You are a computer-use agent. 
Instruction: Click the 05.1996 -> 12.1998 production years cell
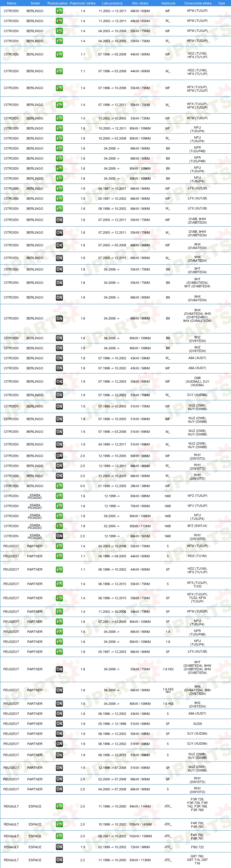(x=112, y=724)
